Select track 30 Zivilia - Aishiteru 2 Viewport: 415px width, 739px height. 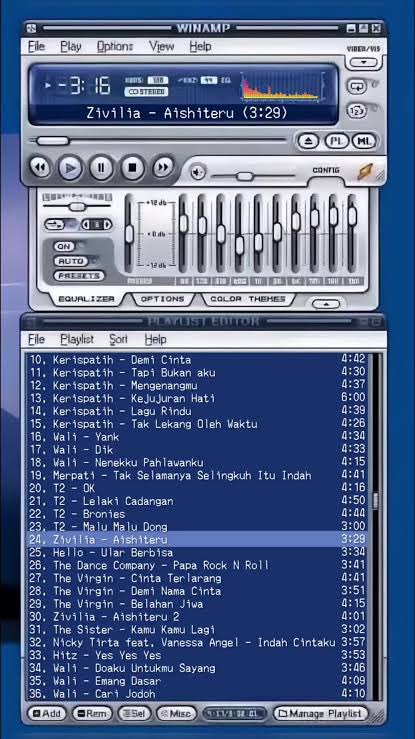click(x=196, y=617)
